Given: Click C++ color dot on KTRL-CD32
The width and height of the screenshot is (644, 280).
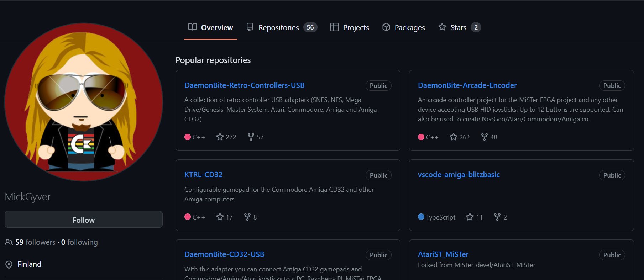Looking at the screenshot, I should point(188,217).
